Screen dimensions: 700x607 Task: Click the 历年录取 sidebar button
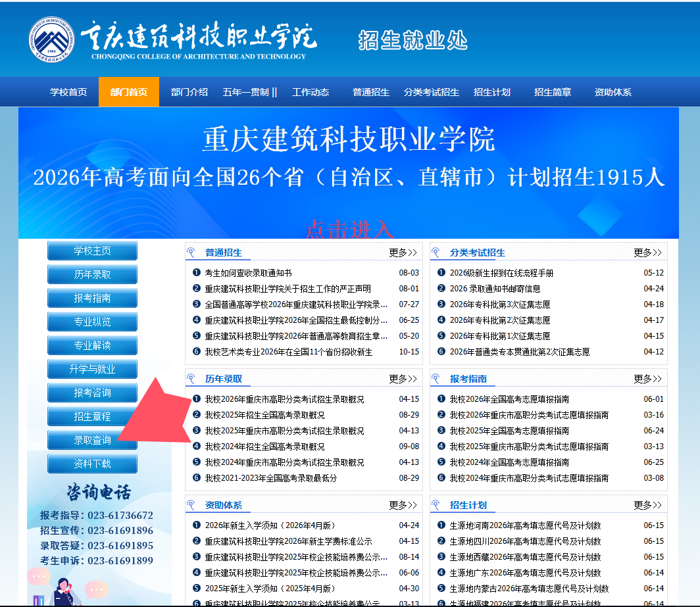click(x=92, y=274)
